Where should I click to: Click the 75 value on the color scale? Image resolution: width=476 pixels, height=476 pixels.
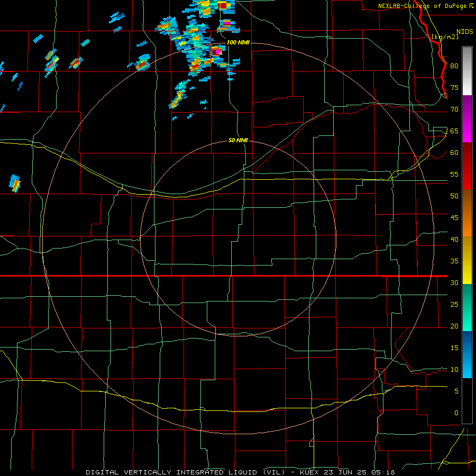pyautogui.click(x=454, y=87)
